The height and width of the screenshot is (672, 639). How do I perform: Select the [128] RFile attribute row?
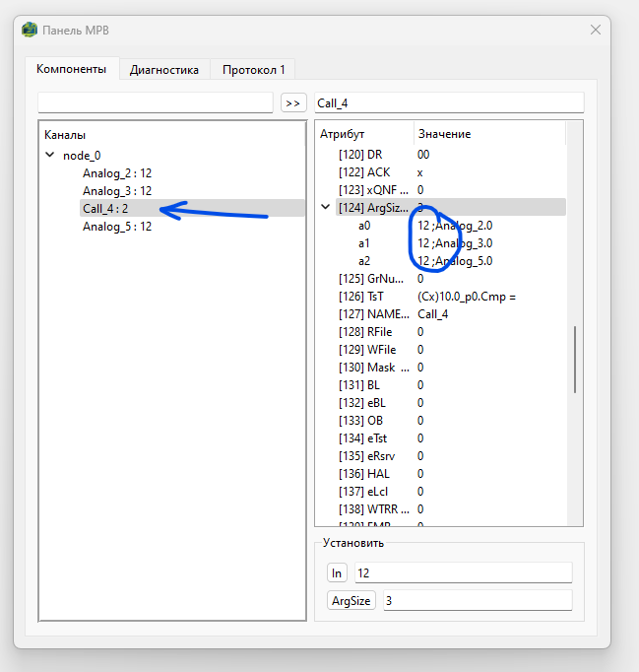[451, 332]
